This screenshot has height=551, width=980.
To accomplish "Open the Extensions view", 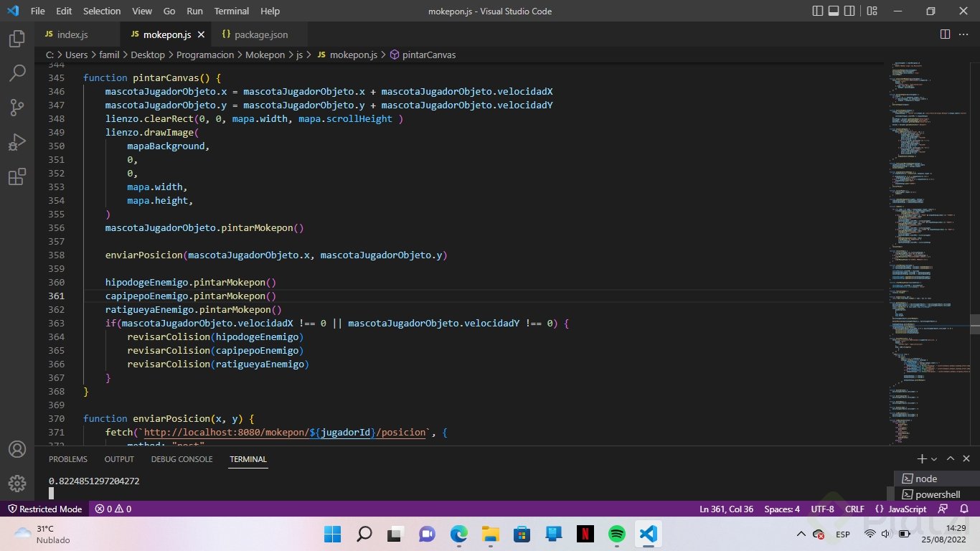I will pyautogui.click(x=17, y=176).
